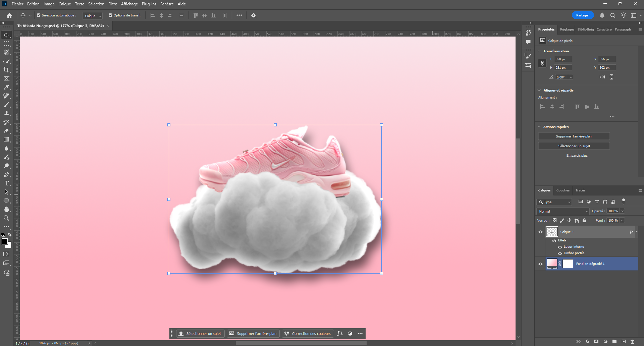
Task: Activate the Clone Stamp tool
Action: point(6,113)
